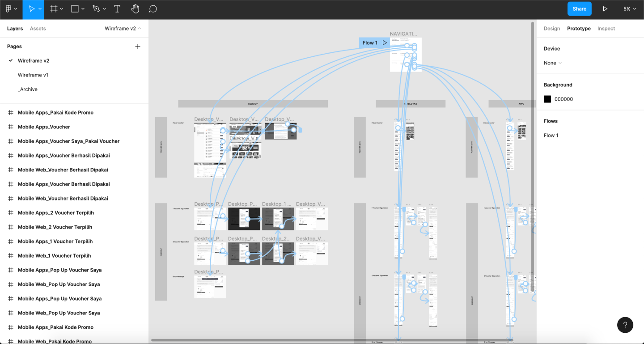This screenshot has width=644, height=344.
Task: Add a new page with plus icon
Action: click(x=138, y=47)
